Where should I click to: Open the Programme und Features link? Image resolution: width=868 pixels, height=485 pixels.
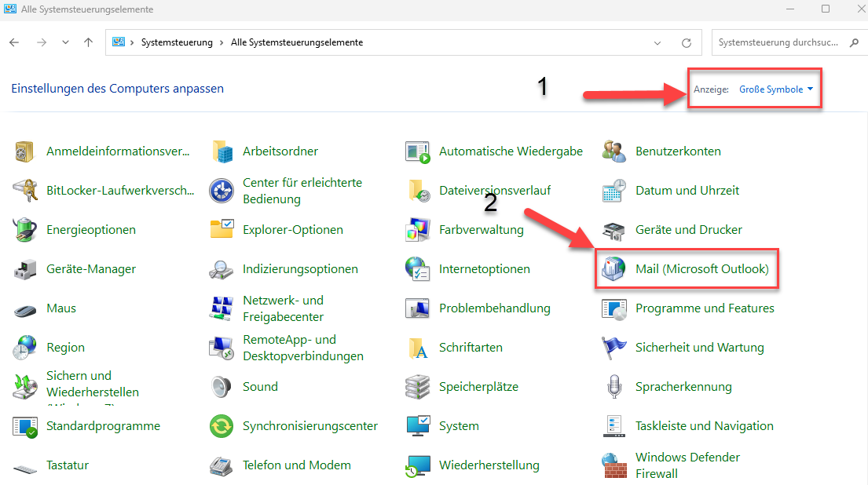click(x=704, y=308)
